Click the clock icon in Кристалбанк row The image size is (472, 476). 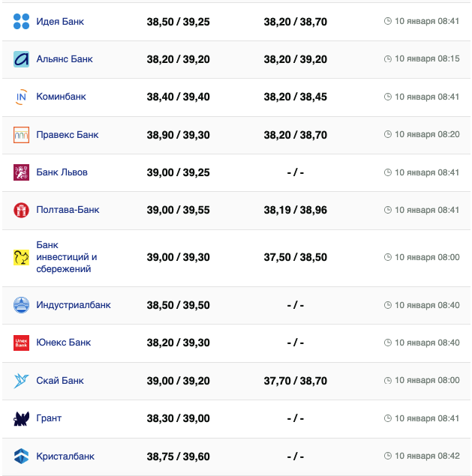point(387,457)
